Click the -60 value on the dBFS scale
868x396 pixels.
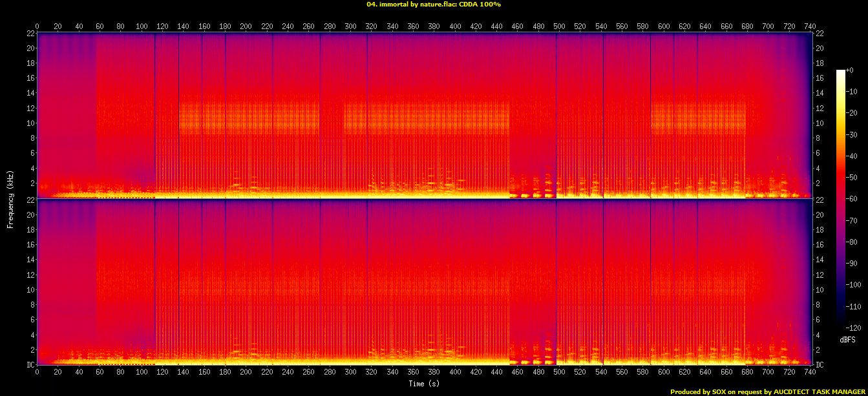(852, 200)
